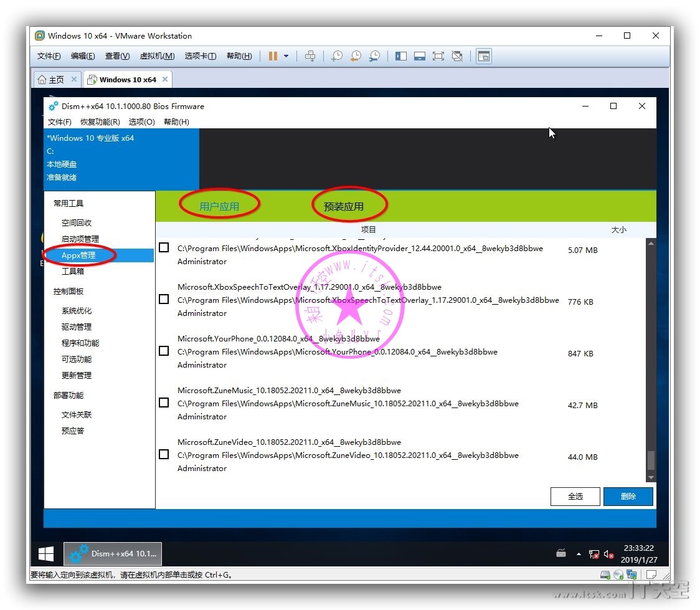Open Dism++ 选项(O) menu

click(141, 122)
